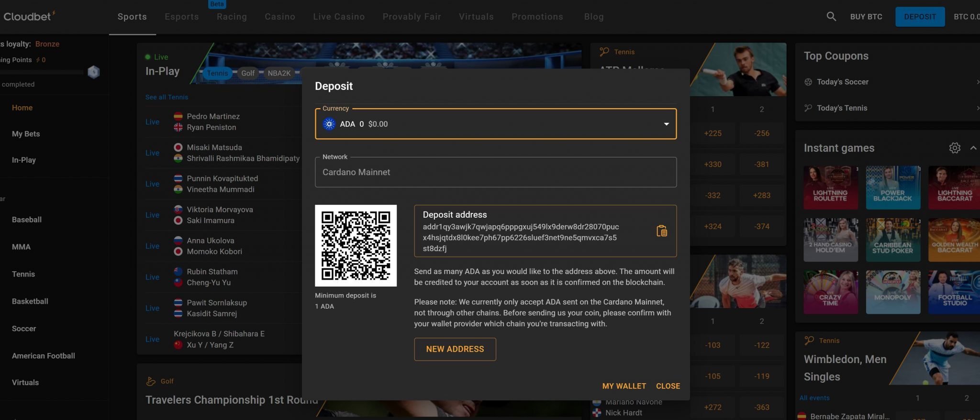Click the India flag beside Shrivalli Rashmikaa

point(178,158)
